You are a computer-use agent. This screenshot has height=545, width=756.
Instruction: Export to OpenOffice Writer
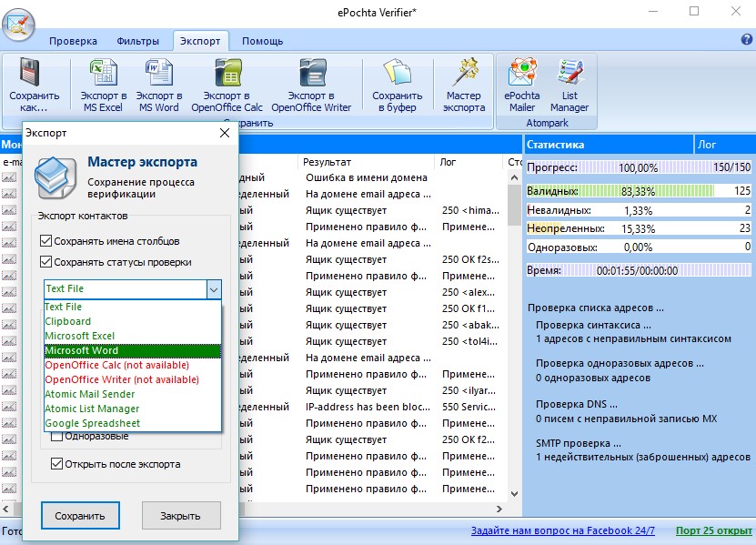(311, 86)
